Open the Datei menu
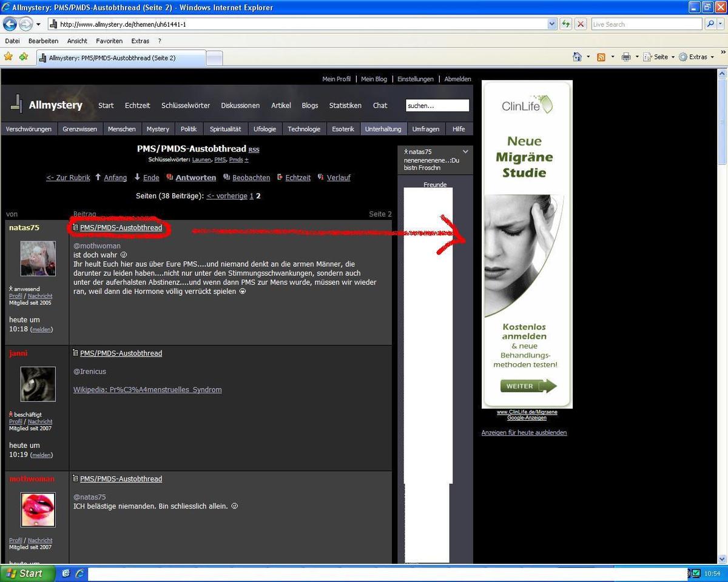Image resolution: width=728 pixels, height=582 pixels. 12,41
